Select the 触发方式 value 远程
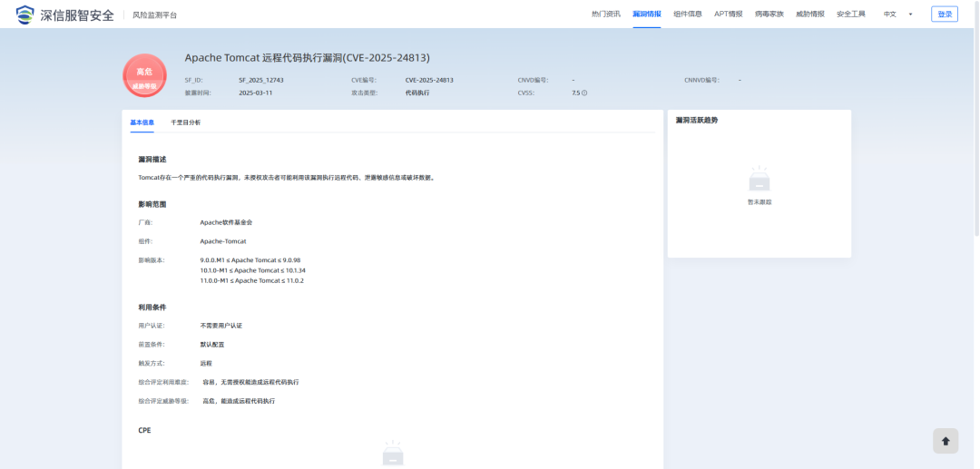This screenshot has height=469, width=980. tap(206, 364)
